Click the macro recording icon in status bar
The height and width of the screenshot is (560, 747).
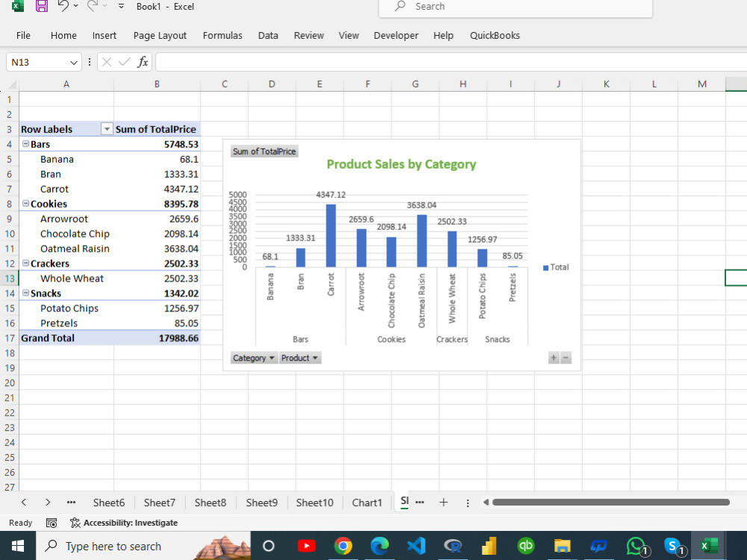point(51,523)
